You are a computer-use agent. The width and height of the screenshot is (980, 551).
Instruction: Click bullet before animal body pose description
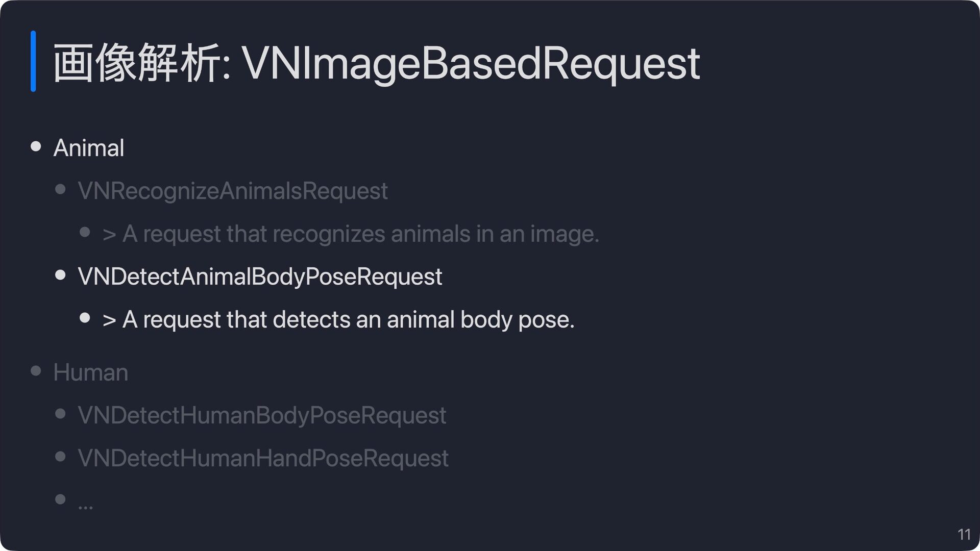coord(85,318)
